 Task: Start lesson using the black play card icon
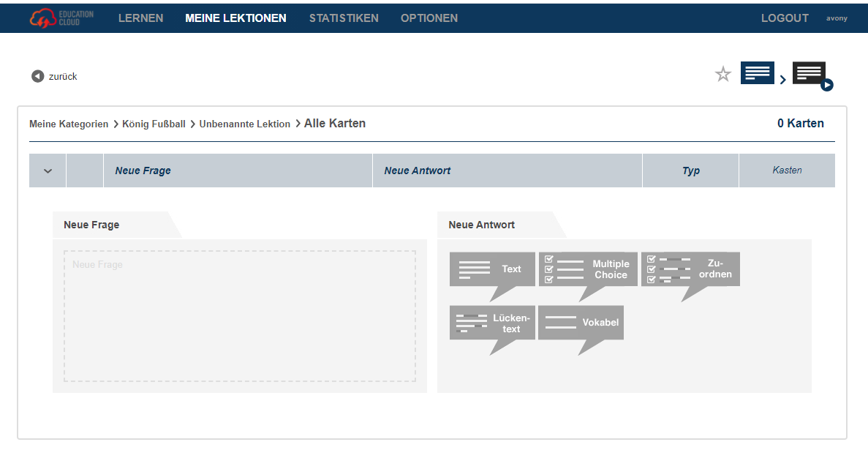click(x=810, y=75)
